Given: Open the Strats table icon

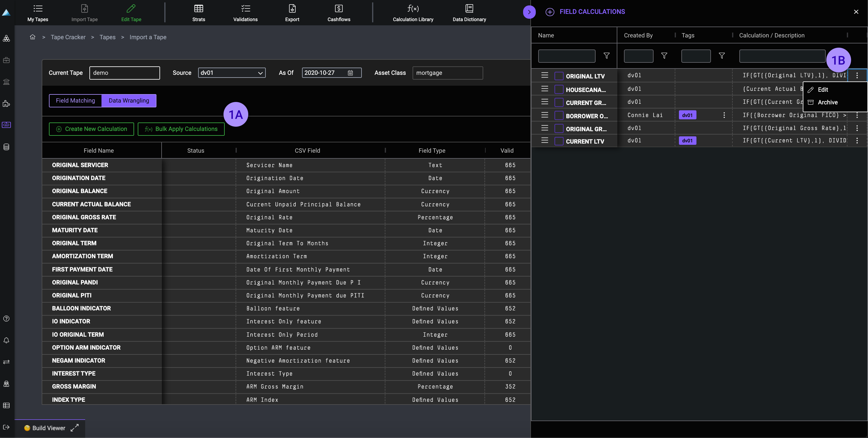Looking at the screenshot, I should (x=198, y=9).
